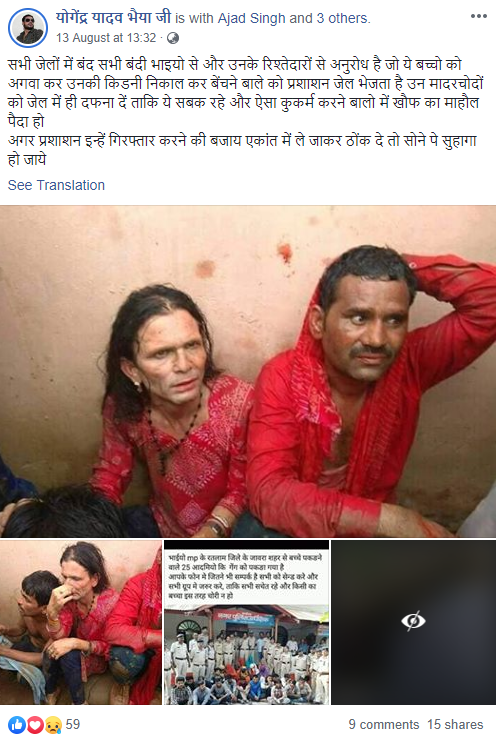Click the Hindi post text body
The image size is (496, 742).
click(x=246, y=112)
